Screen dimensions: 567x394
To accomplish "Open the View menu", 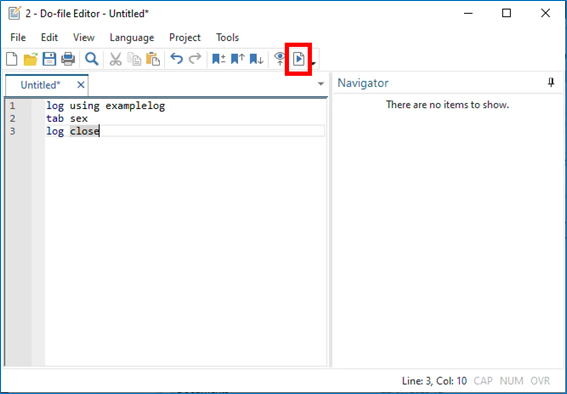I will click(84, 37).
